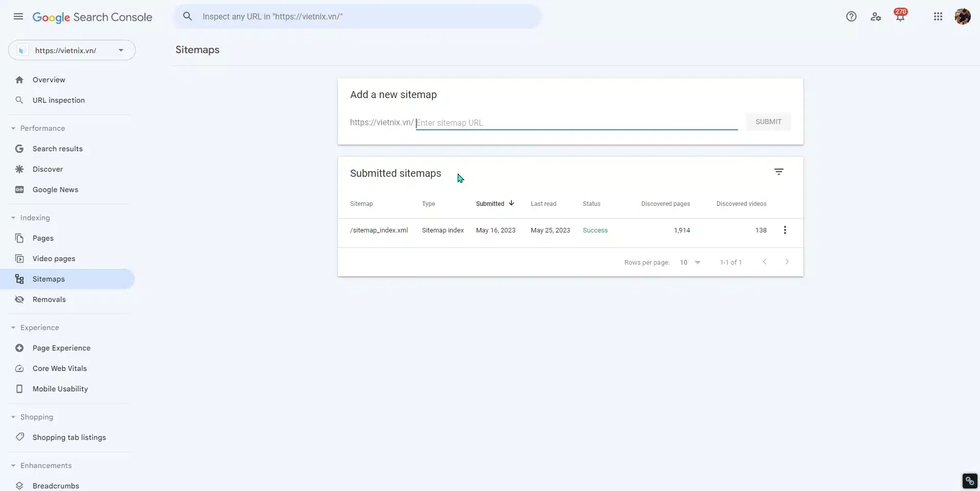Click the Overview home icon
The width and height of the screenshot is (980, 491).
click(19, 80)
